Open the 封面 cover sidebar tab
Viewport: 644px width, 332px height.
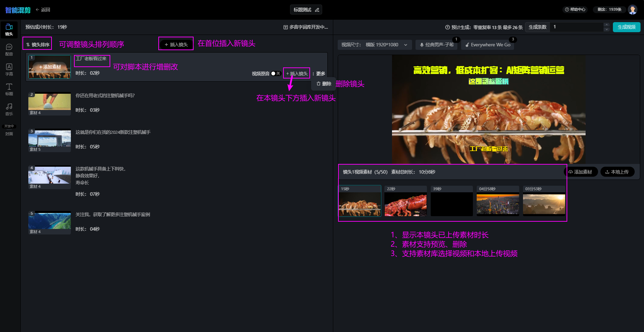coord(9,133)
